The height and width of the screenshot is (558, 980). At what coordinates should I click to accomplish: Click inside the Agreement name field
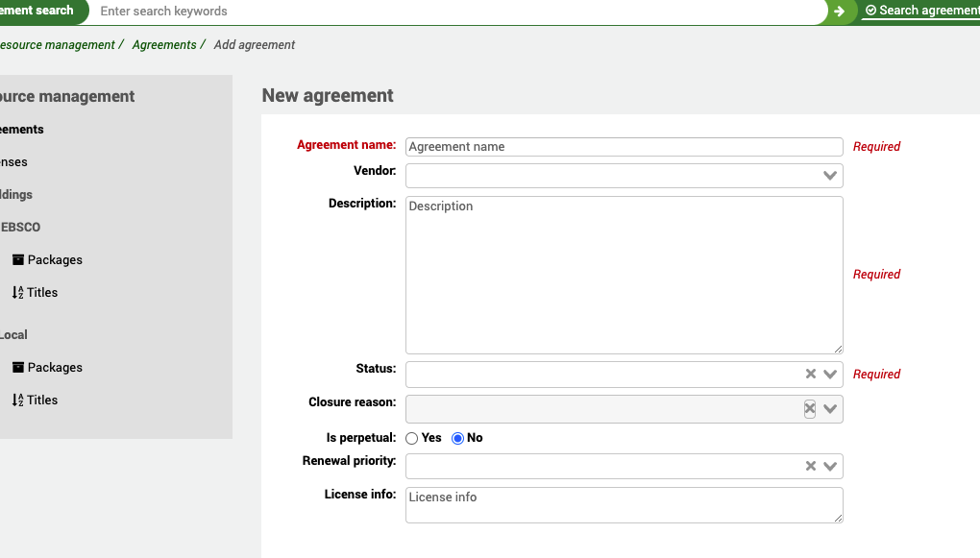(623, 146)
